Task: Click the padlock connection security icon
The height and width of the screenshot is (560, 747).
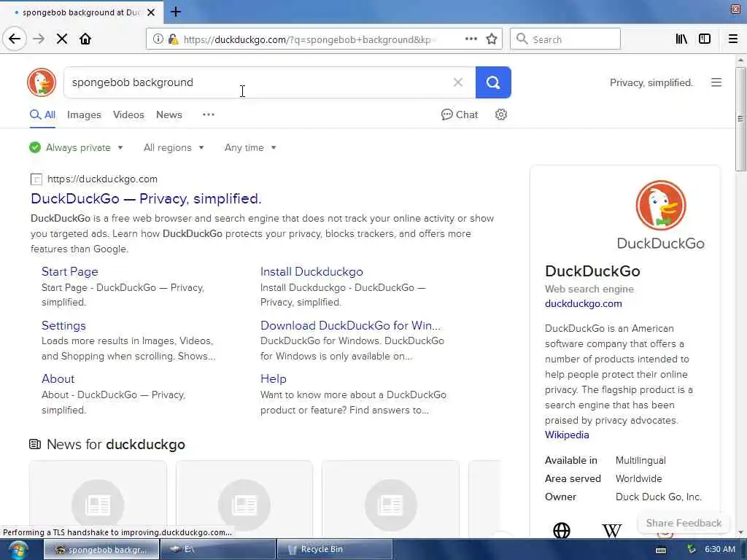Action: [173, 39]
